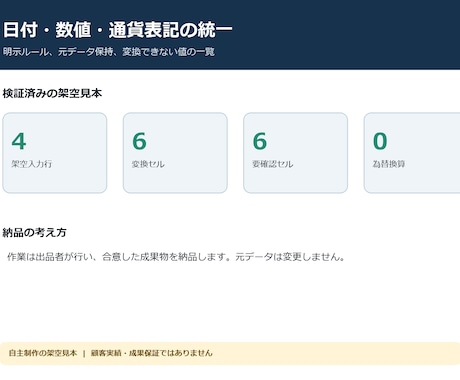Select the heading 検証済みの架空見本
Screen dimensions: 460x380
coord(52,93)
